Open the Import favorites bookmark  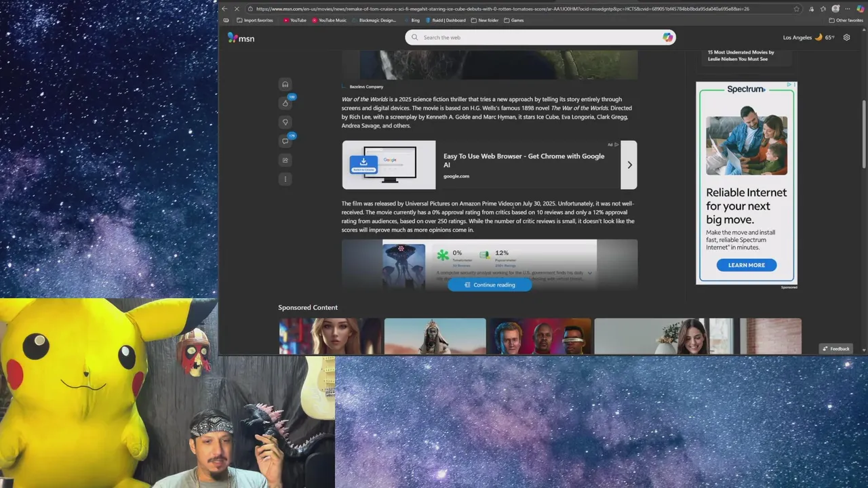click(x=255, y=20)
